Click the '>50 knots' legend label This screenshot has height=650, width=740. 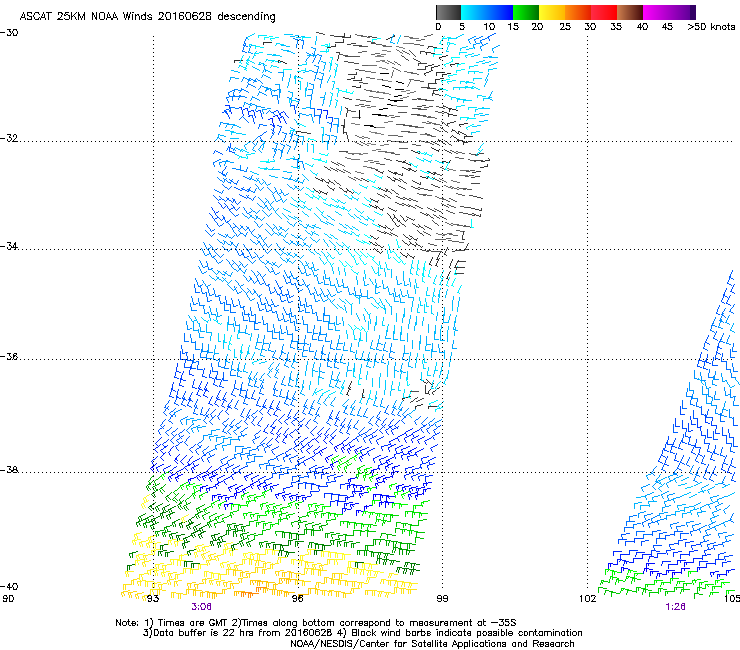point(711,27)
